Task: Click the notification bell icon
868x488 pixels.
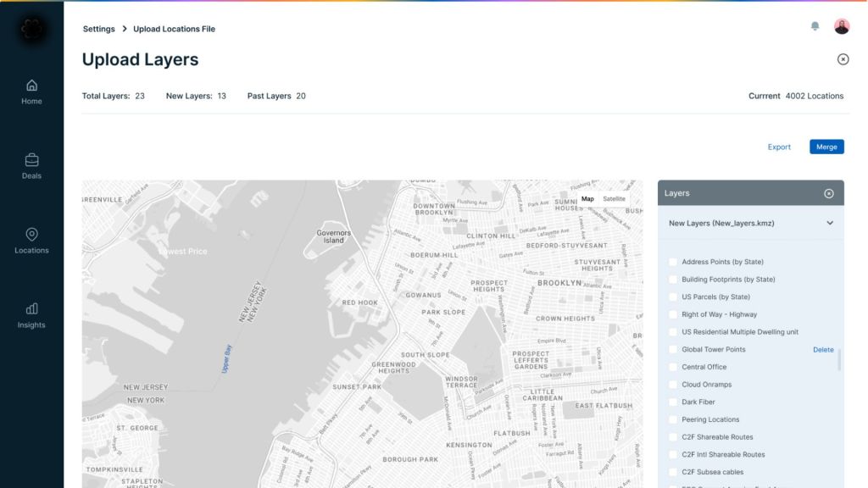Action: pyautogui.click(x=815, y=26)
